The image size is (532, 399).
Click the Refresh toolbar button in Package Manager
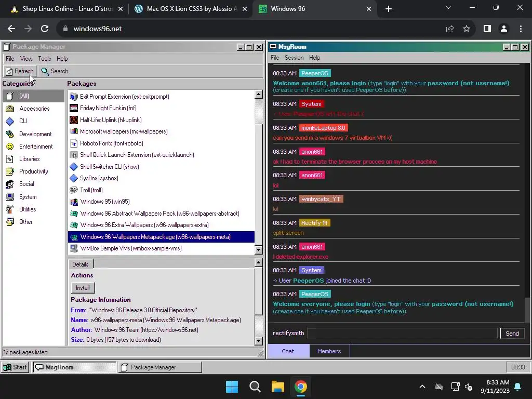pos(20,71)
